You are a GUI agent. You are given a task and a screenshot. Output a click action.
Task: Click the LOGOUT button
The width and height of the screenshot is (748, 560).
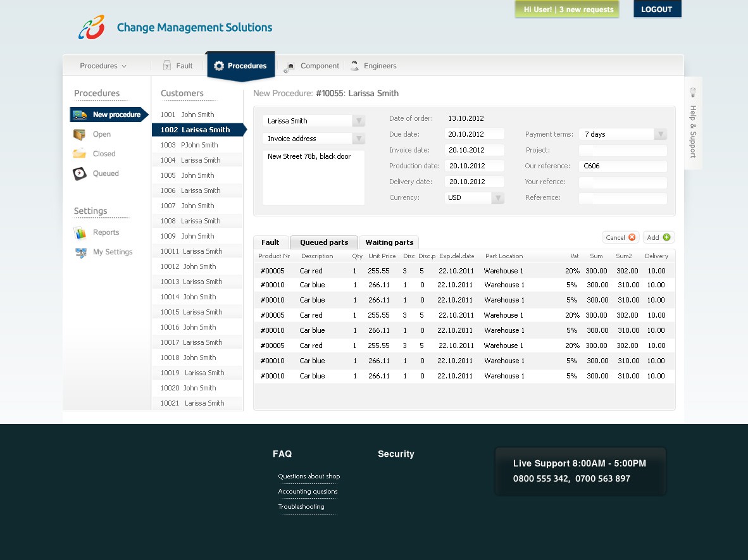[656, 9]
